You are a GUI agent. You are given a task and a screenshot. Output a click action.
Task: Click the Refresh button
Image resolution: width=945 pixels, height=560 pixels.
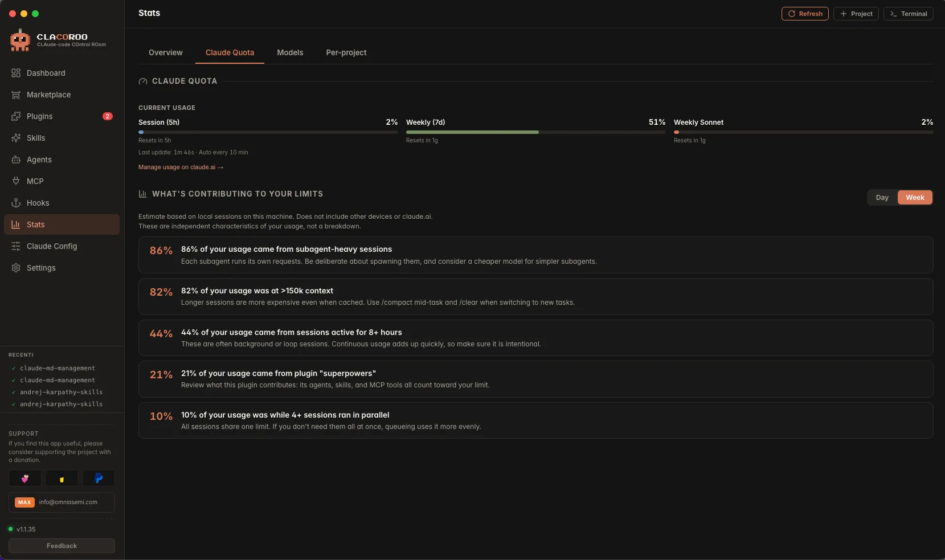tap(805, 14)
